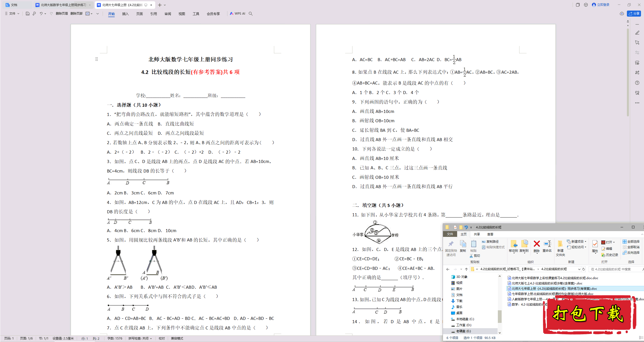Toggle 拼写检查 in the status bar
Image resolution: width=644 pixels, height=342 pixels.
point(140,338)
